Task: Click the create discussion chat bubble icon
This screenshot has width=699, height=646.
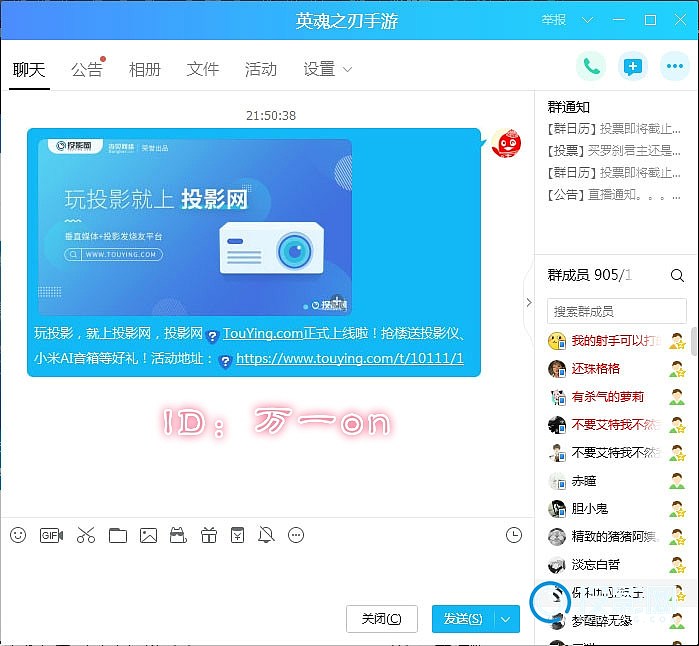Action: (x=633, y=67)
